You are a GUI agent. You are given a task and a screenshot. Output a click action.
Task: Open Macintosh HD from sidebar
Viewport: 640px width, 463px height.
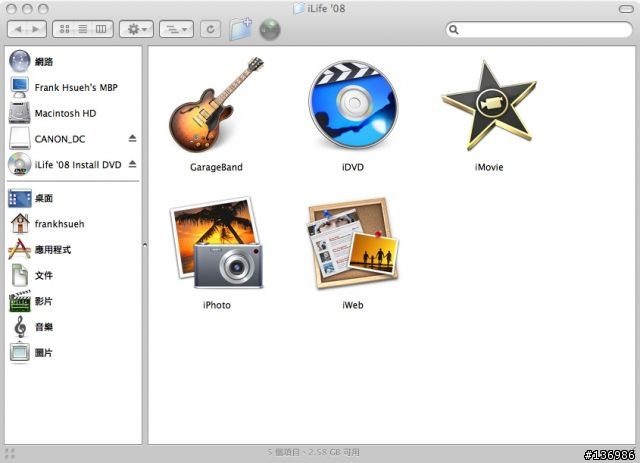(x=53, y=113)
